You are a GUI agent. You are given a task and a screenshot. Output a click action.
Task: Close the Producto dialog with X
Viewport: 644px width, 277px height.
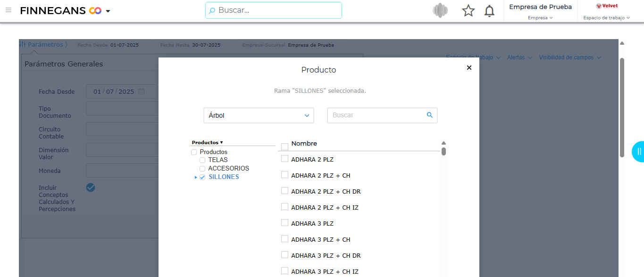point(469,68)
